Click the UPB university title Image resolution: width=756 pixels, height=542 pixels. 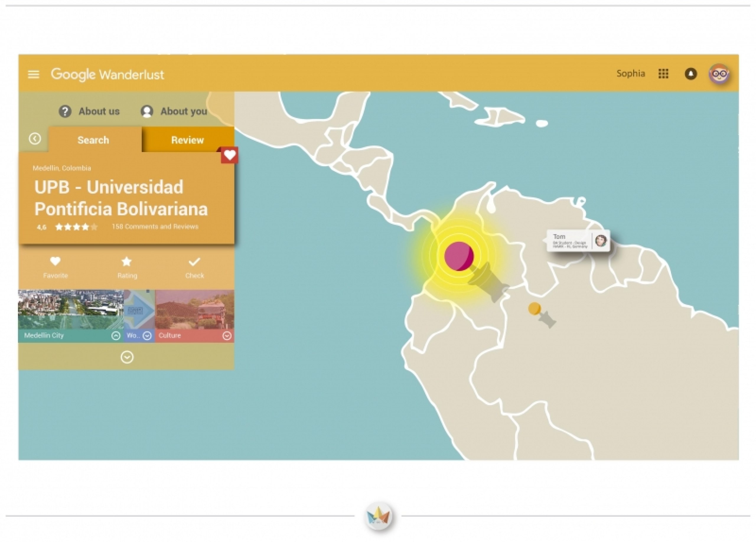121,198
